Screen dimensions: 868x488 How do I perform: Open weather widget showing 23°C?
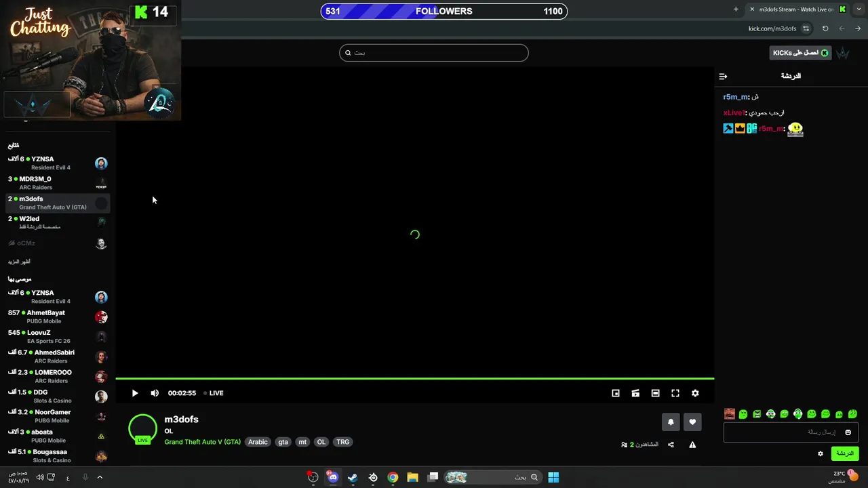click(x=844, y=477)
